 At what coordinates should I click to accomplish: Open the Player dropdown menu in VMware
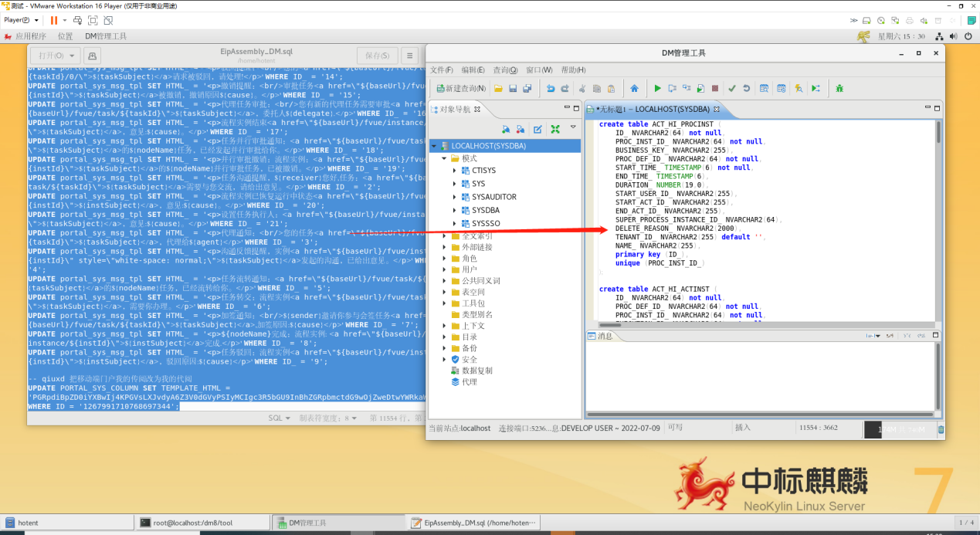[21, 20]
